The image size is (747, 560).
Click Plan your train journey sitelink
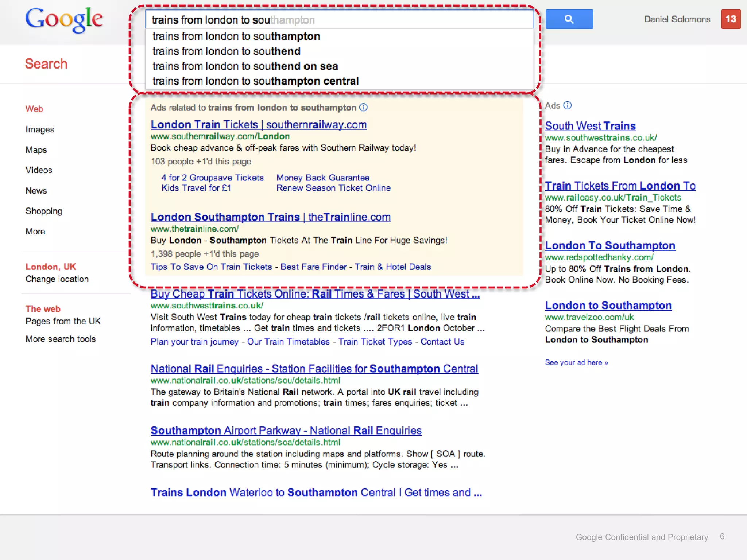pyautogui.click(x=194, y=342)
